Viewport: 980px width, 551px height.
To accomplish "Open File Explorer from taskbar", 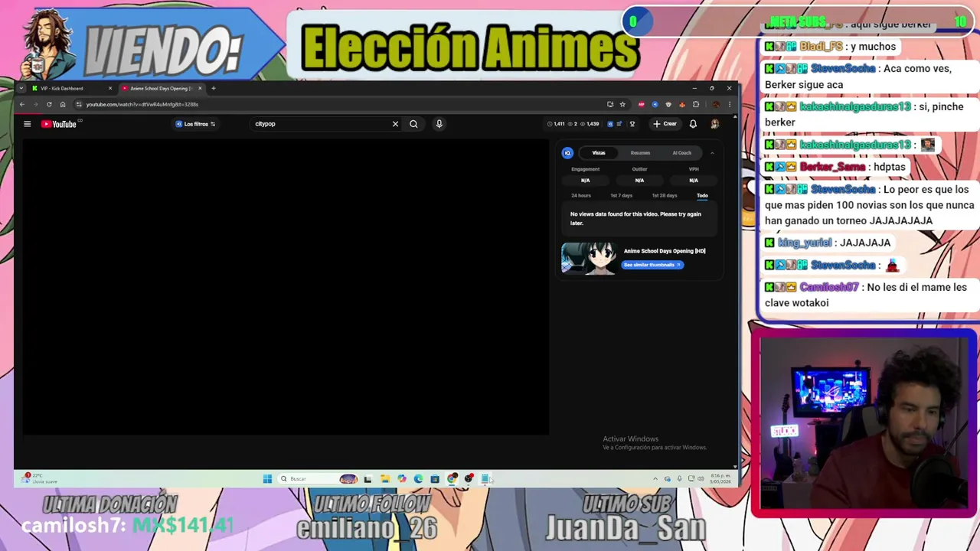I will [x=384, y=479].
